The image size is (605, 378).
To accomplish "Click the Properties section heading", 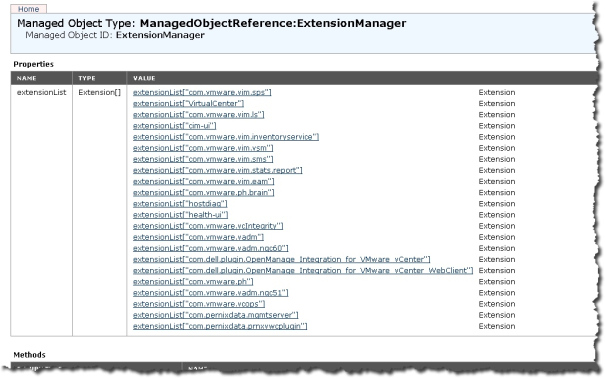I will [34, 64].
